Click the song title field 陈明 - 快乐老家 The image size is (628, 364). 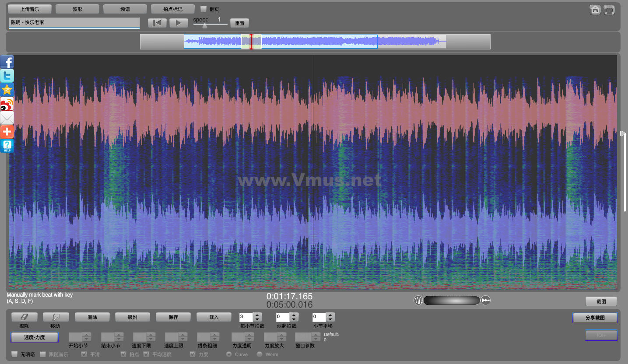pos(74,22)
